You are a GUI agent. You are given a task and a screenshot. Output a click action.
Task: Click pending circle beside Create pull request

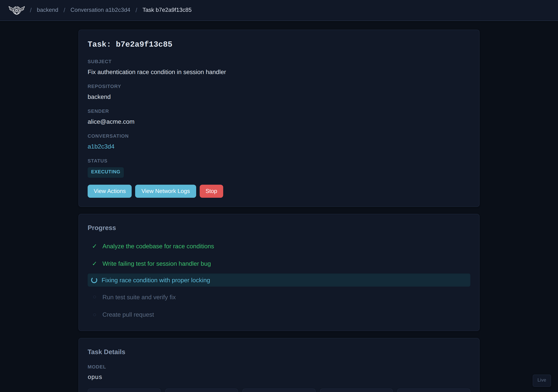(94, 314)
